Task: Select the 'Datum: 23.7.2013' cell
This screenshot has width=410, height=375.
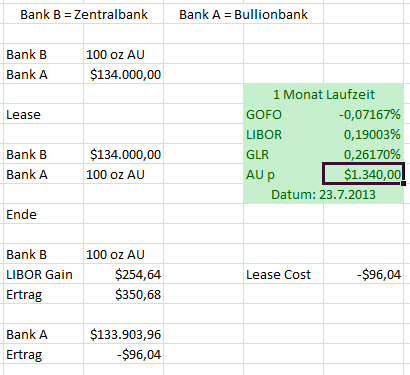Action: [323, 194]
